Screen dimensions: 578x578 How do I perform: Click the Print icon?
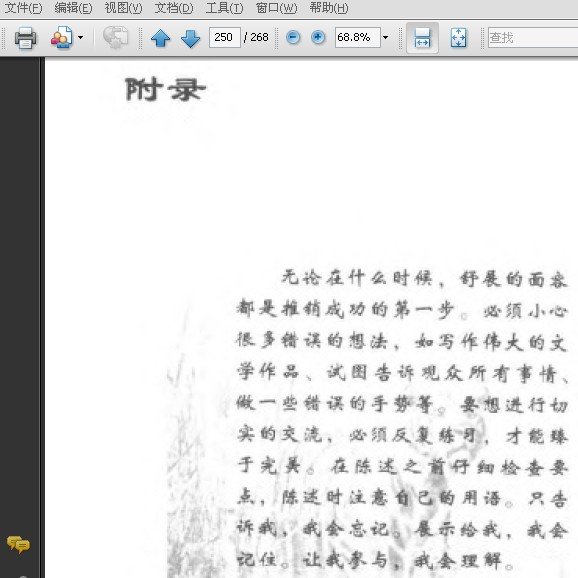click(25, 38)
